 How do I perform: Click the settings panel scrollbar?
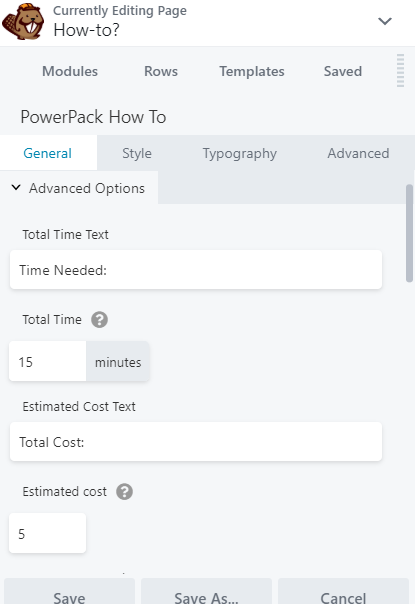click(x=409, y=233)
